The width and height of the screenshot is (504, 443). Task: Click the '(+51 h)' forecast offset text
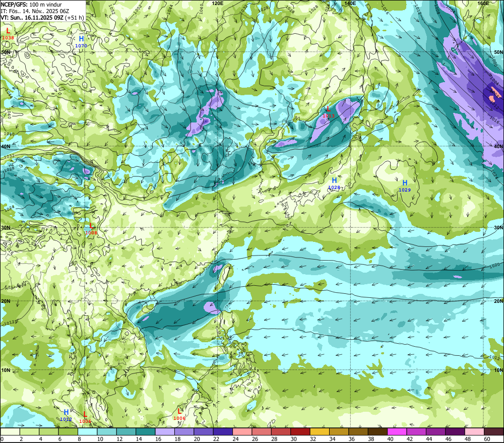[74, 18]
